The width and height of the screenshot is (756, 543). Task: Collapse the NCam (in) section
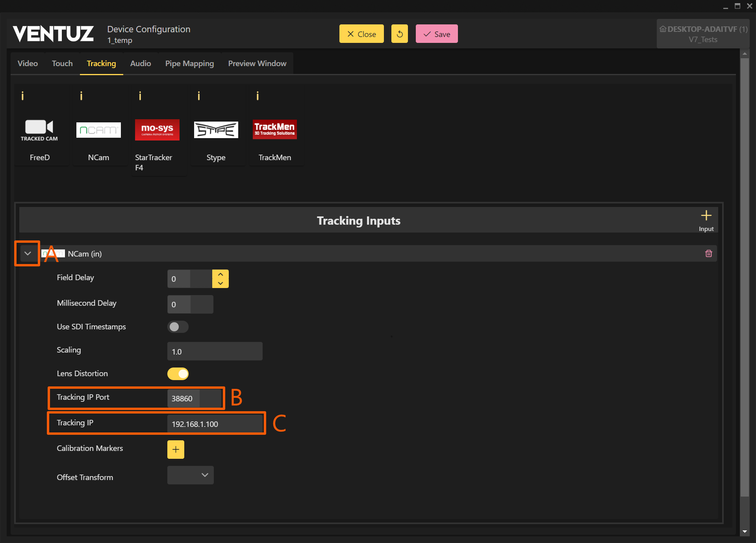point(28,254)
